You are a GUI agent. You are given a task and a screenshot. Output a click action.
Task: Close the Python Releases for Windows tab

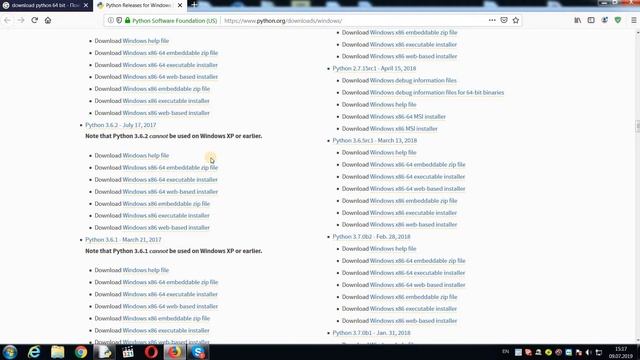[x=180, y=5]
